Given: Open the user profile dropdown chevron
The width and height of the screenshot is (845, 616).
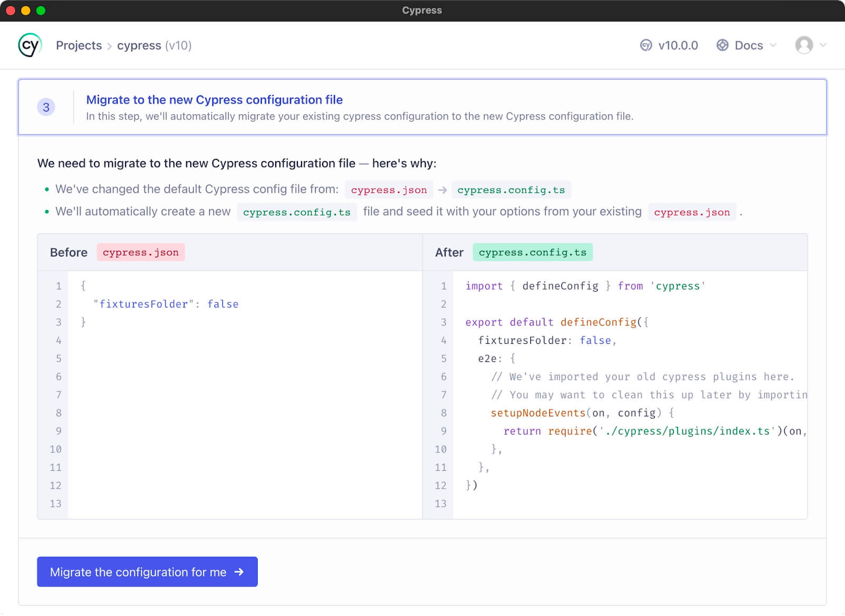Looking at the screenshot, I should (x=823, y=45).
